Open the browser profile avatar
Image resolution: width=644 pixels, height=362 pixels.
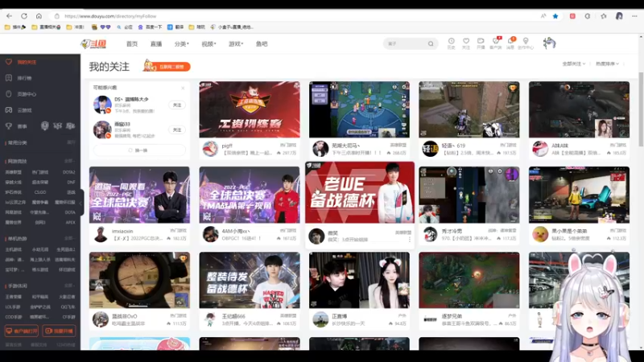click(x=619, y=16)
